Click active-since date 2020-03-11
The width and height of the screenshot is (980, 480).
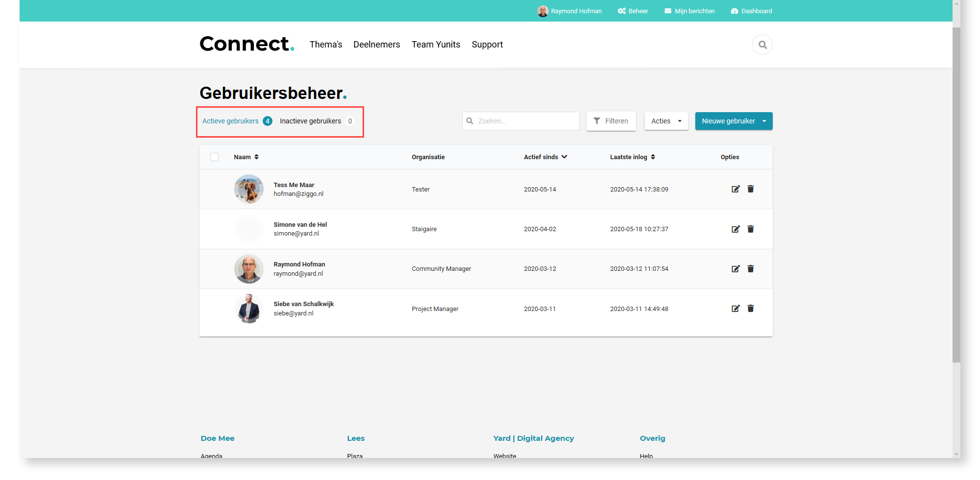(540, 309)
